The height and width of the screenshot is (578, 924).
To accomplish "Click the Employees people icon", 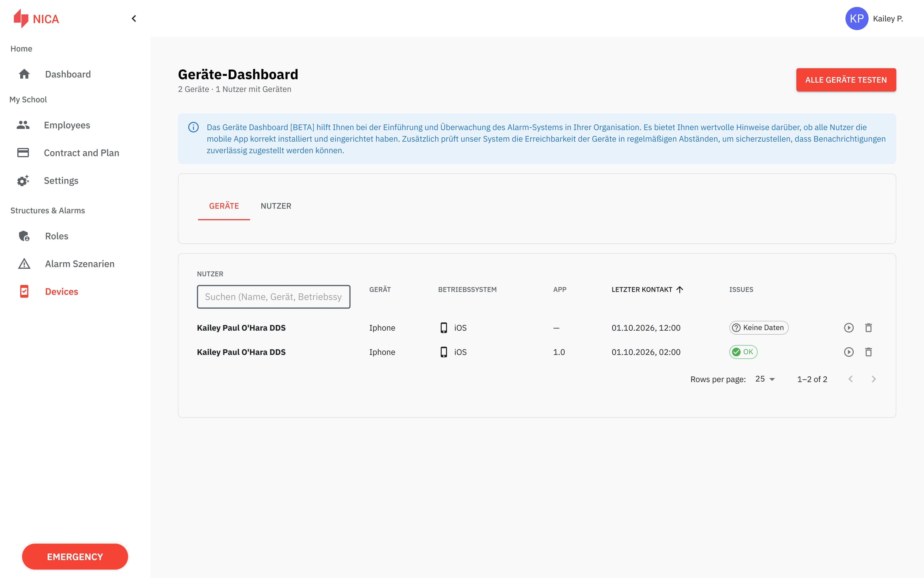I will pyautogui.click(x=23, y=125).
